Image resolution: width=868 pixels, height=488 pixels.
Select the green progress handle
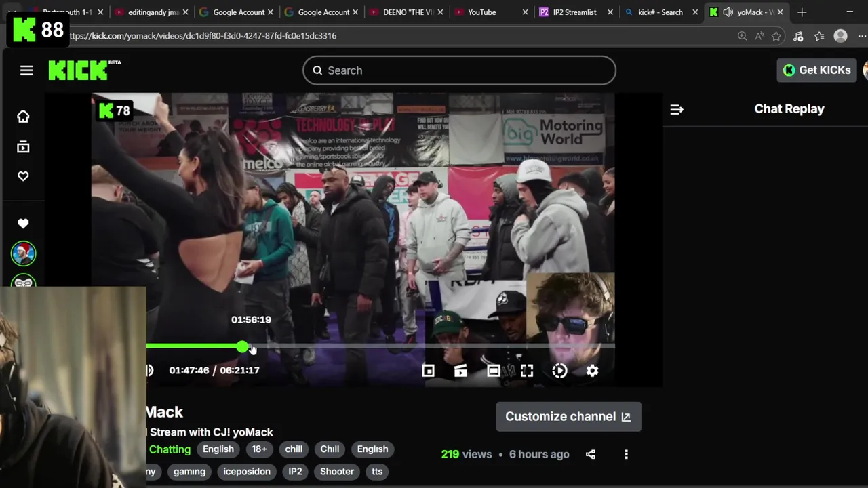pyautogui.click(x=243, y=346)
